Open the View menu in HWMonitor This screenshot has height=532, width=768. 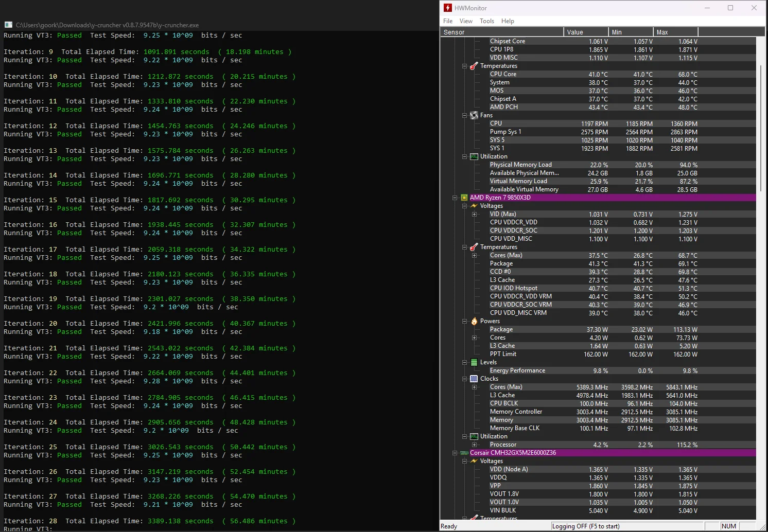[466, 21]
